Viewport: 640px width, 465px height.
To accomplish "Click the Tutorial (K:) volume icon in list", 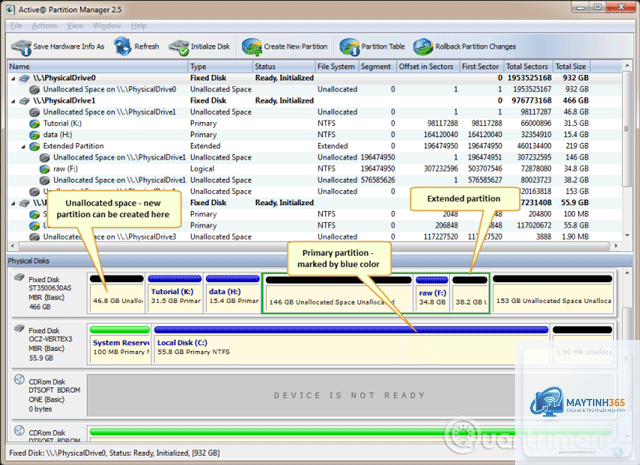I will 34,123.
